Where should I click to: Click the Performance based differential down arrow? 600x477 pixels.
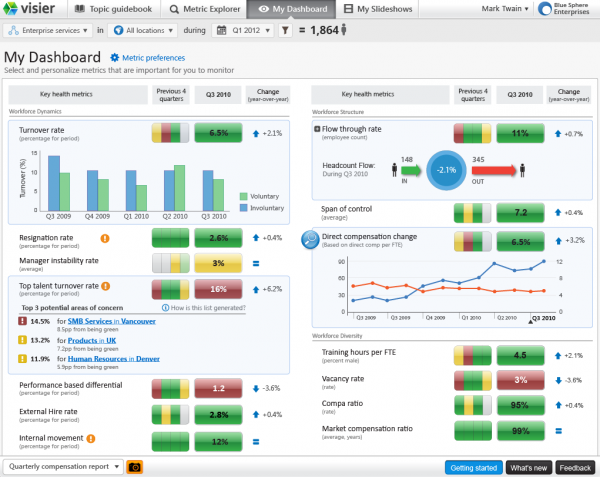click(256, 389)
